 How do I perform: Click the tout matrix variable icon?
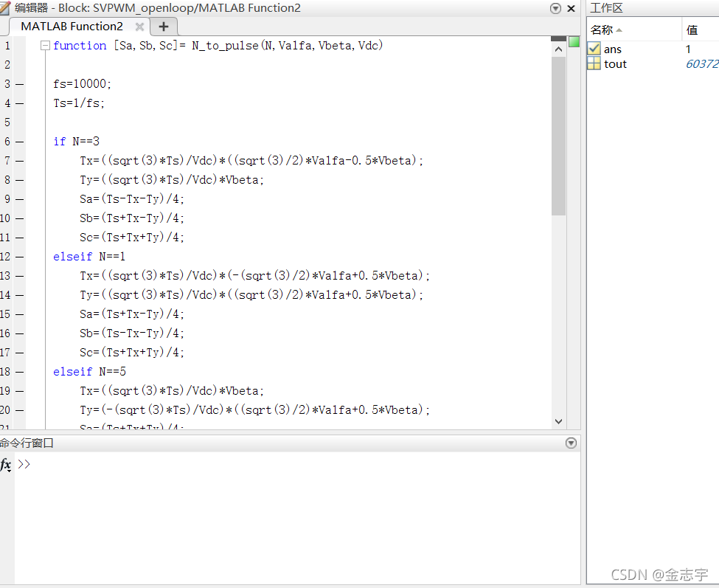pos(594,63)
